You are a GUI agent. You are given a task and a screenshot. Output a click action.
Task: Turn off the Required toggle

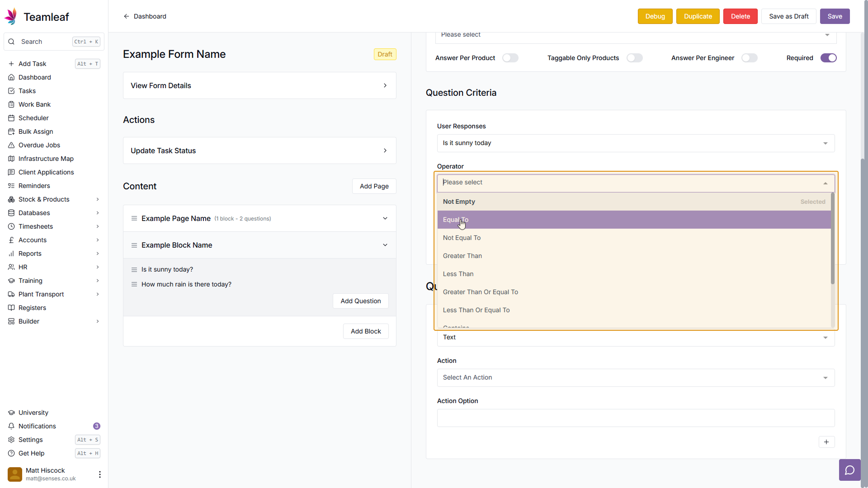(x=828, y=58)
